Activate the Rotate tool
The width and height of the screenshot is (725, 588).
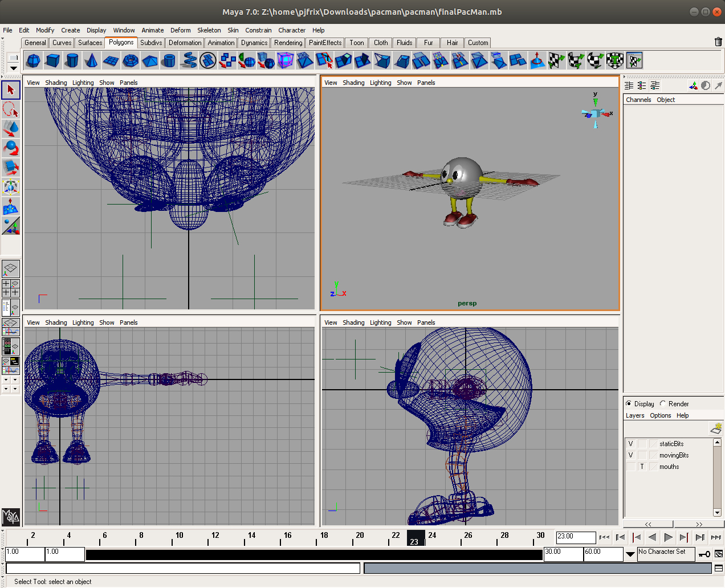[x=11, y=148]
